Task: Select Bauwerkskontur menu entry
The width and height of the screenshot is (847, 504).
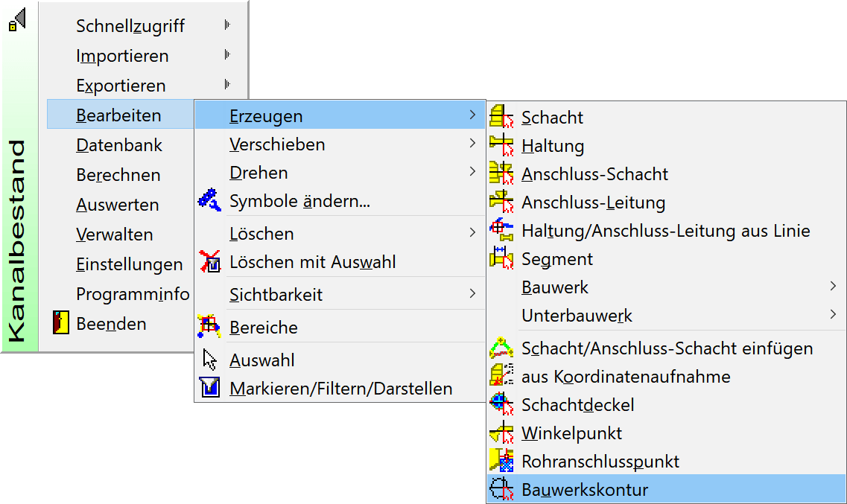Action: click(585, 490)
